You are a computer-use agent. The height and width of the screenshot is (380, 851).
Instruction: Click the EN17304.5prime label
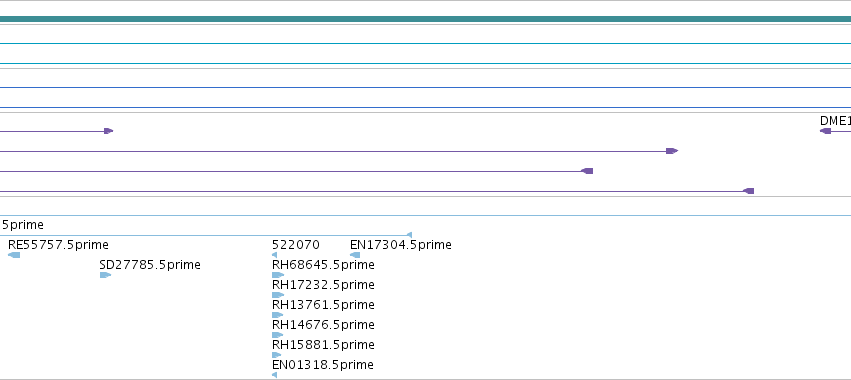pos(401,245)
